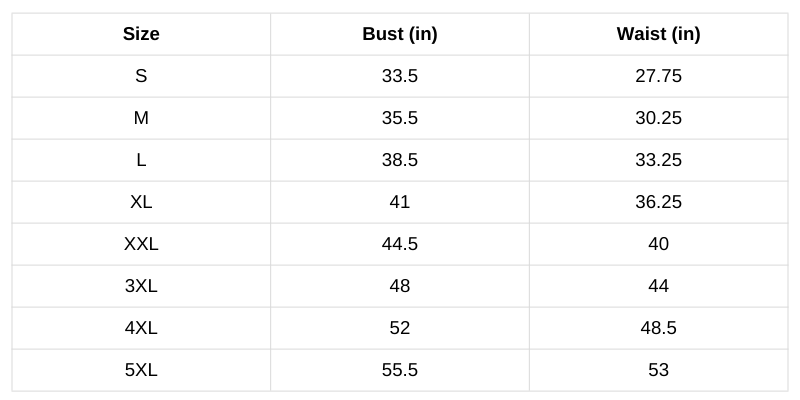Select the 3XL size cell
Screen dimensions: 800x400
point(141,286)
